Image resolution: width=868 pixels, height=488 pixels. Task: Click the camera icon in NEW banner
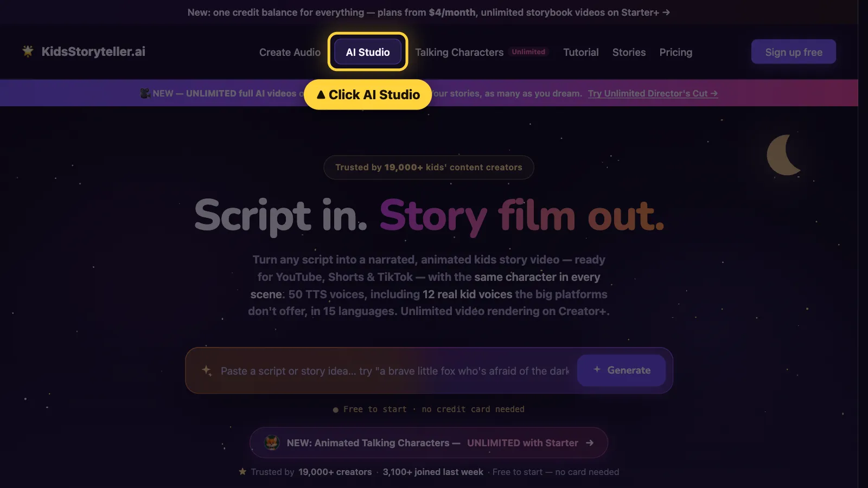145,93
